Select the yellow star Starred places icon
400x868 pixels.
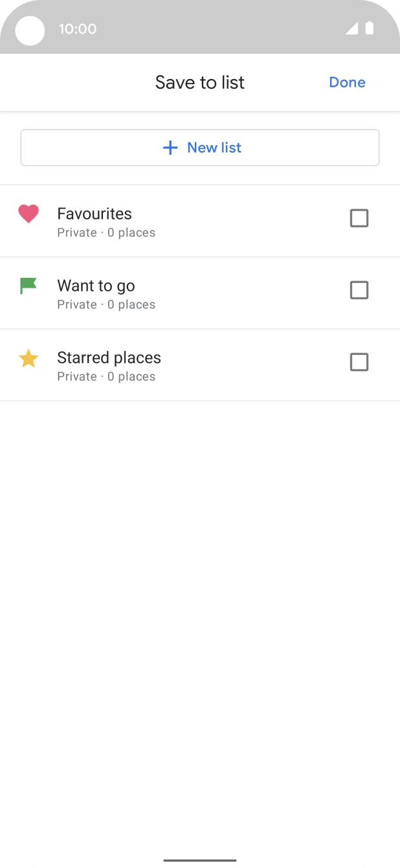point(28,358)
